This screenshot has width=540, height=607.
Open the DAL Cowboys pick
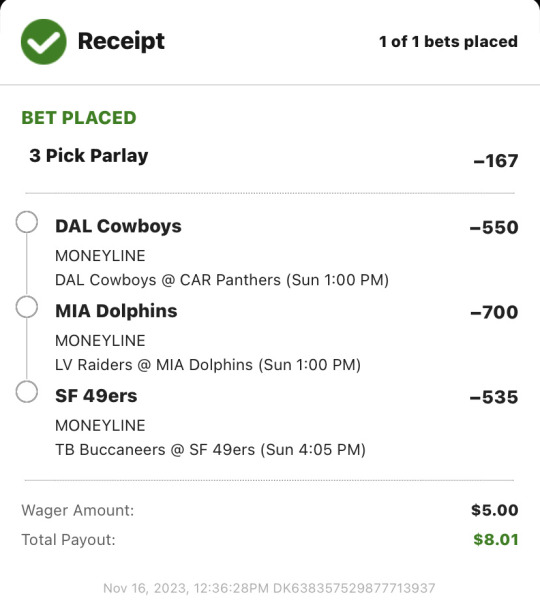coord(118,226)
